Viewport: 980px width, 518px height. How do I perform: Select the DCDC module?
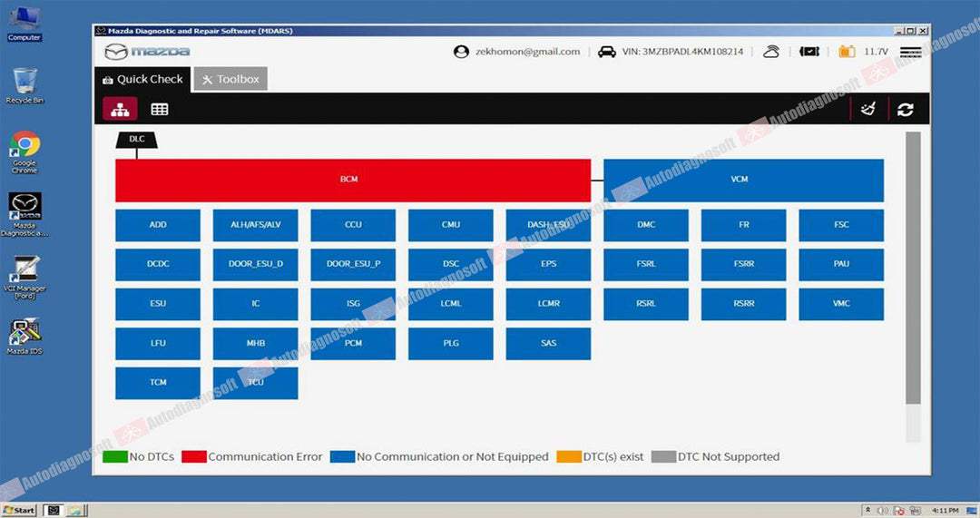pyautogui.click(x=158, y=264)
